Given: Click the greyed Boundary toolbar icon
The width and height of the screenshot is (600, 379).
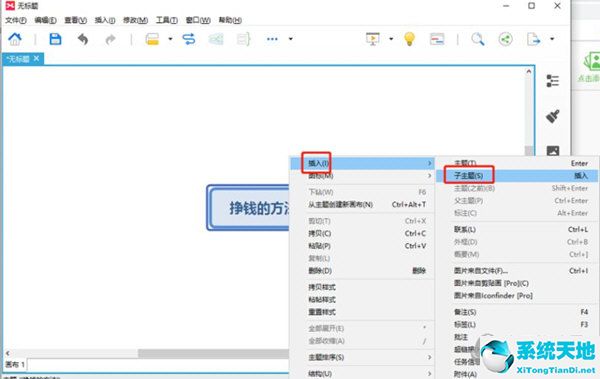Looking at the screenshot, I should (x=216, y=39).
